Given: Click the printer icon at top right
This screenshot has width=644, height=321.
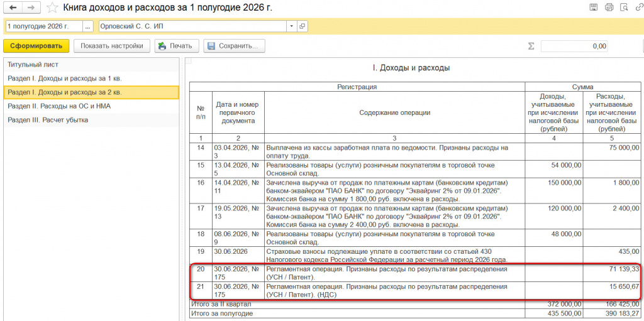Looking at the screenshot, I should coord(609,7).
